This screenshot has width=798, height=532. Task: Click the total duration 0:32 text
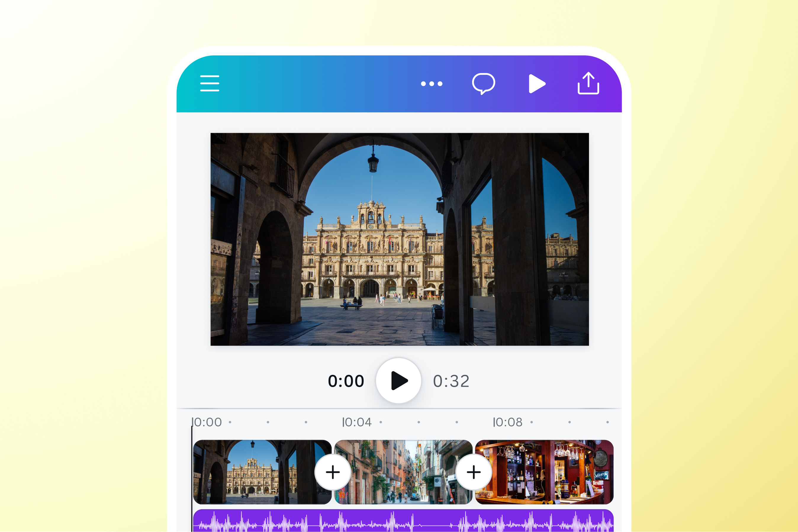(x=451, y=381)
